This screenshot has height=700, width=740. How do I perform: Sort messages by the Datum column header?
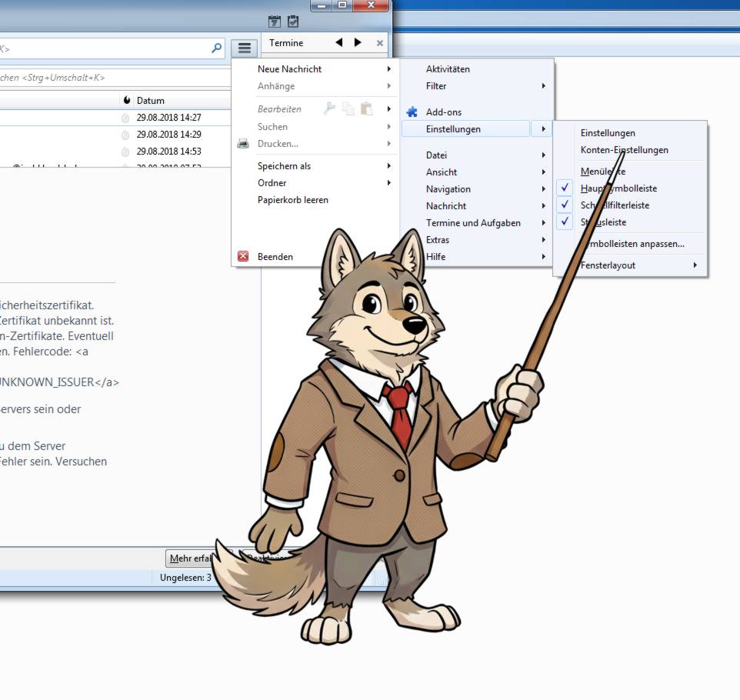(151, 101)
